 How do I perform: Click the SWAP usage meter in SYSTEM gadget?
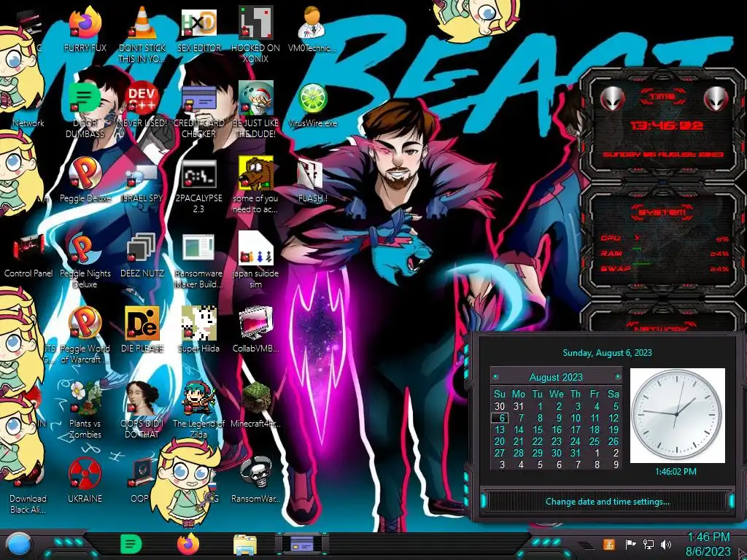[x=664, y=268]
